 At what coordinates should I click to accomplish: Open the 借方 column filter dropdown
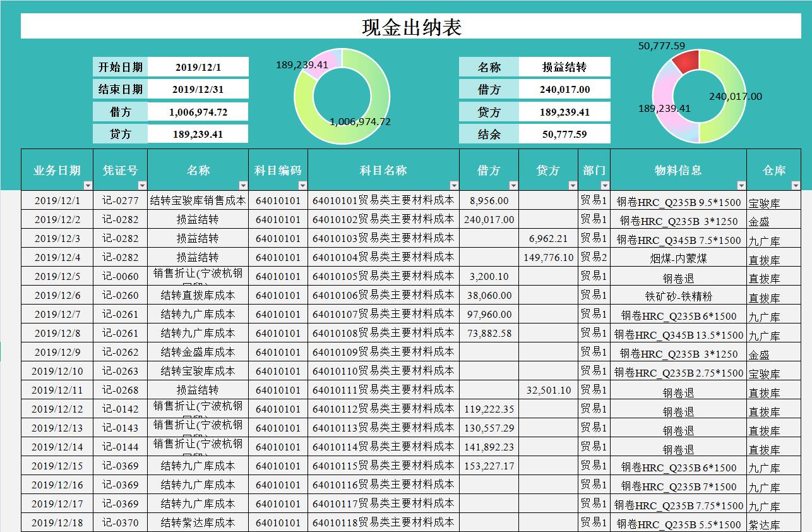pyautogui.click(x=515, y=184)
